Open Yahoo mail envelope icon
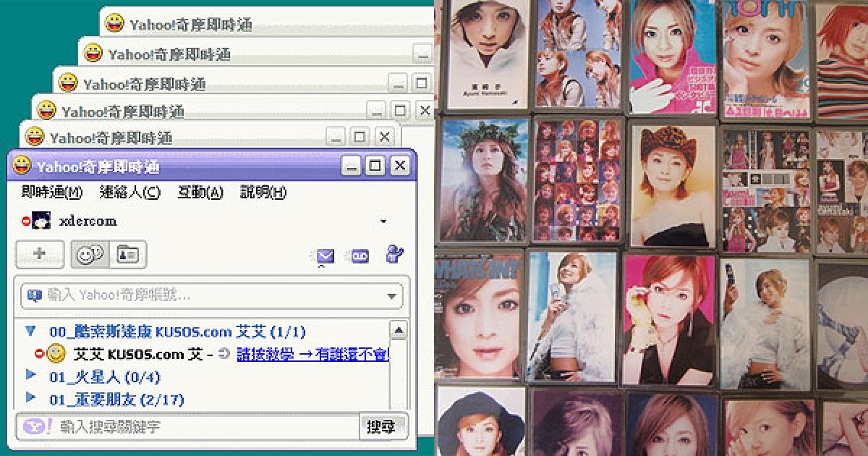 324,256
